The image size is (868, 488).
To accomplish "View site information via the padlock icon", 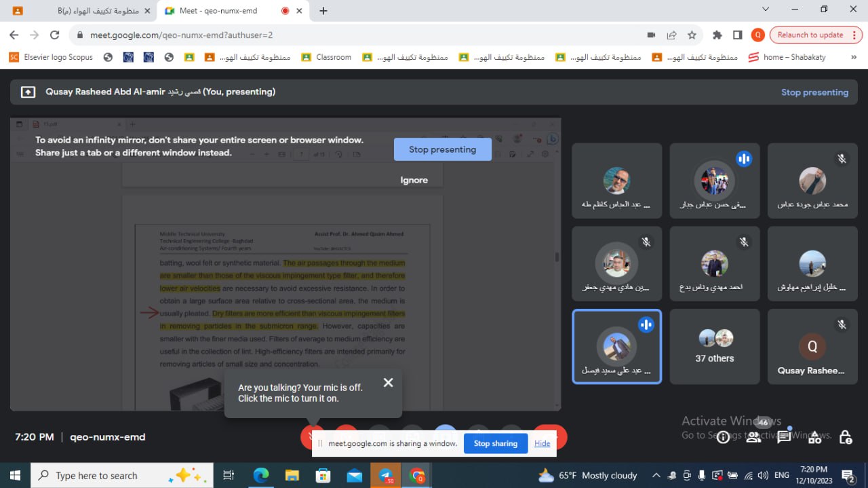I will point(80,35).
